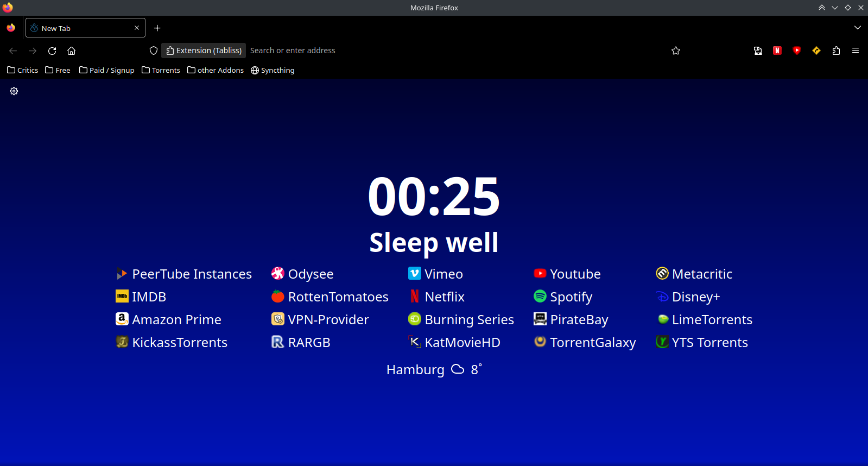Click the Netflix extension toolbar icon
This screenshot has height=466, width=868.
pos(777,51)
